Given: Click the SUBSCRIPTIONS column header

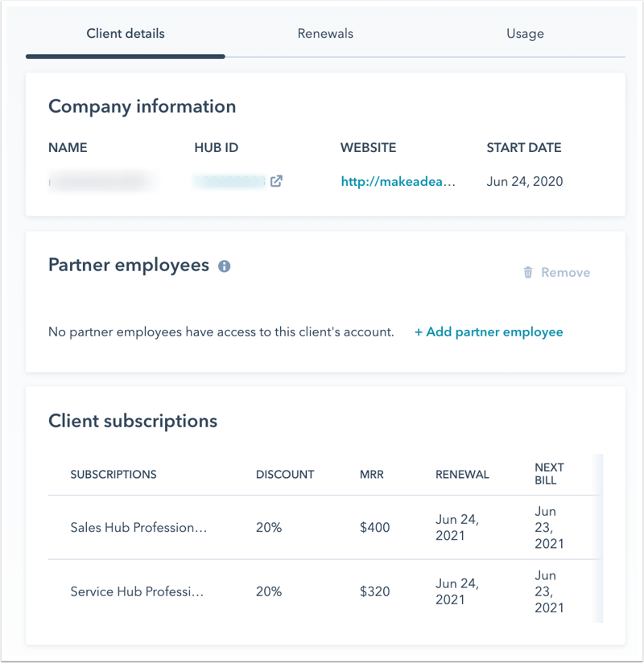Looking at the screenshot, I should (114, 475).
